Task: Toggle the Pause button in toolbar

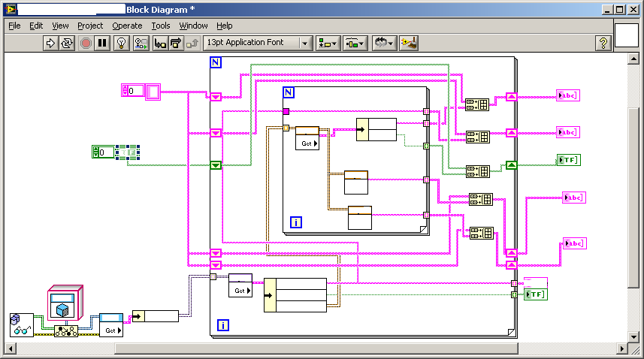Action: tap(102, 43)
